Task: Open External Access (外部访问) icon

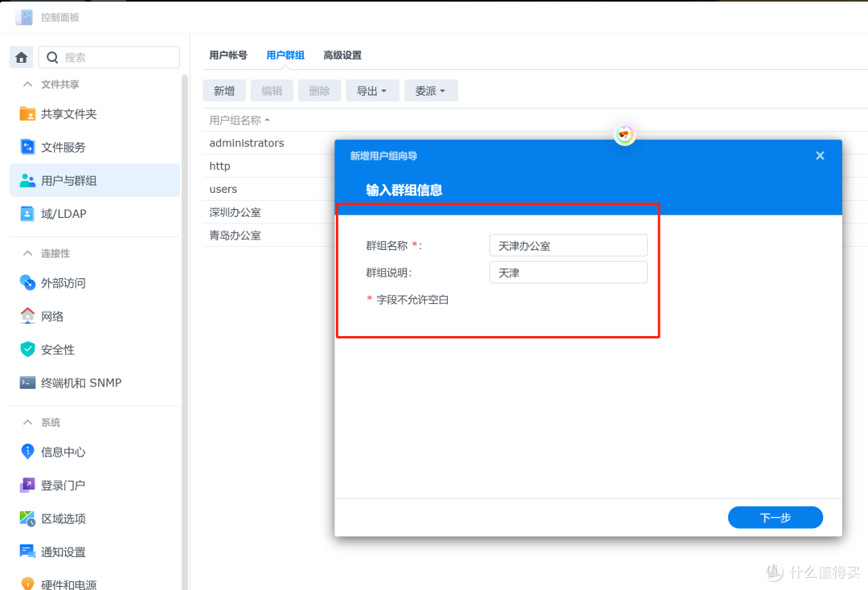Action: coord(27,283)
